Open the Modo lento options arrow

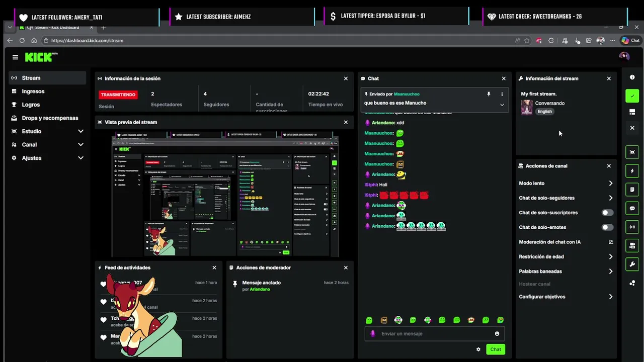(x=611, y=184)
